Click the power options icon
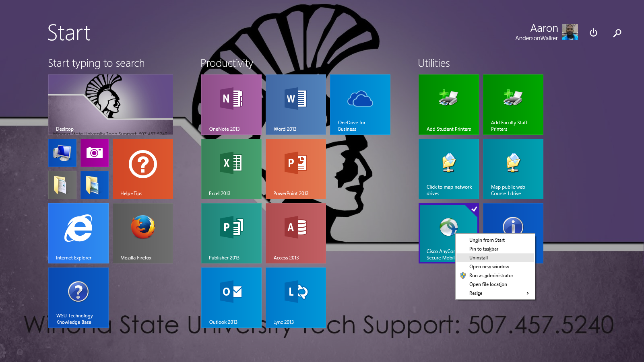This screenshot has height=362, width=644. click(593, 33)
